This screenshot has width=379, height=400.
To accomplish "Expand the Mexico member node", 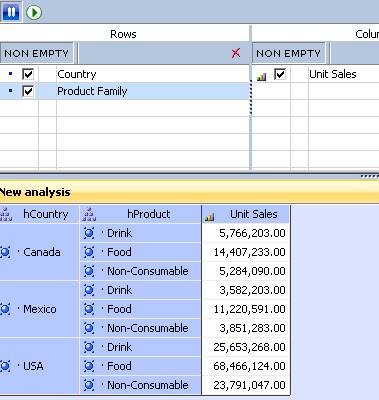I will point(5,309).
